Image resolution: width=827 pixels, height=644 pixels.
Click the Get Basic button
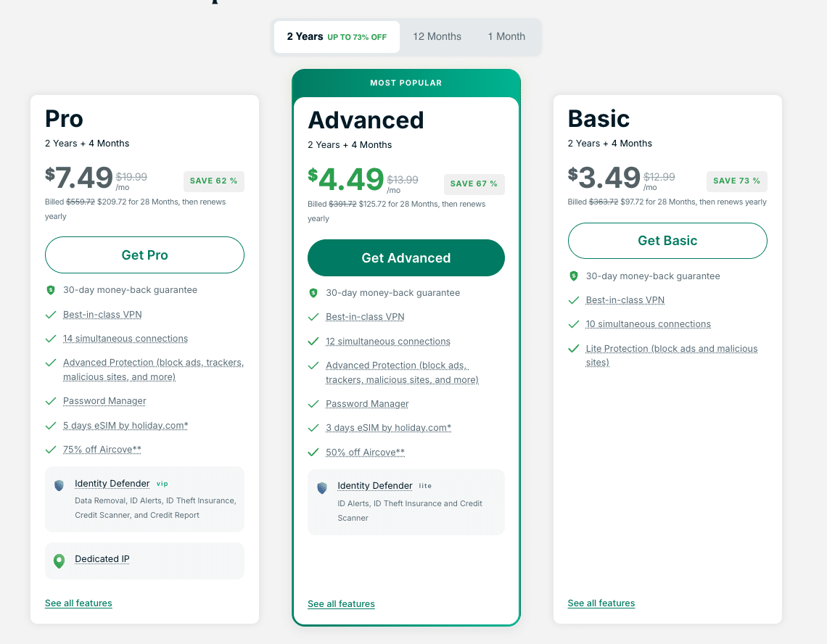click(667, 240)
